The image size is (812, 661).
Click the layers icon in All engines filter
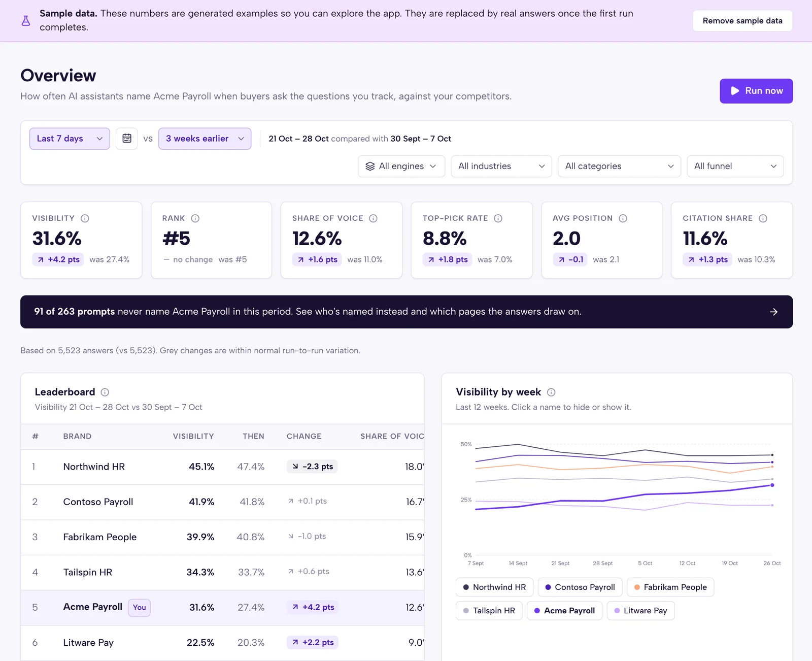click(x=370, y=167)
